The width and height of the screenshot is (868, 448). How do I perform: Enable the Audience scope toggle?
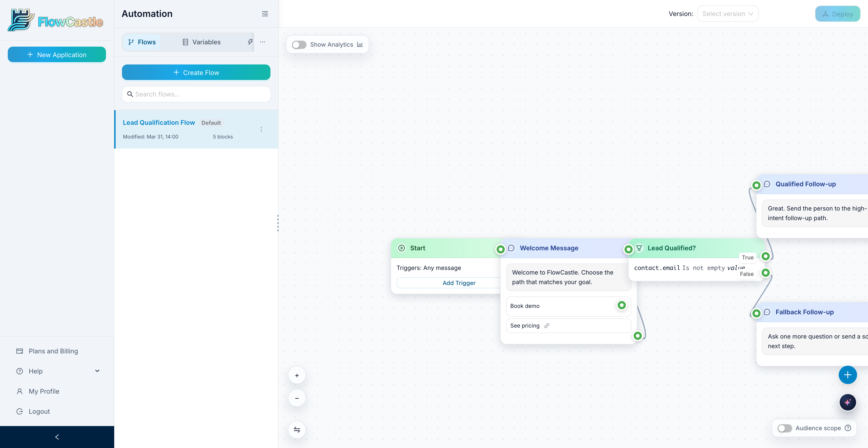point(784,428)
